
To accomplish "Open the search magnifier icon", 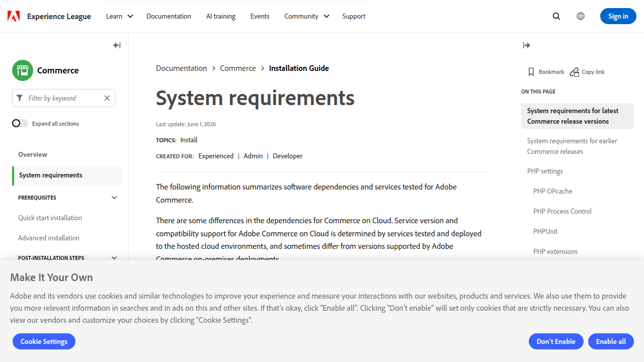I will coord(556,16).
